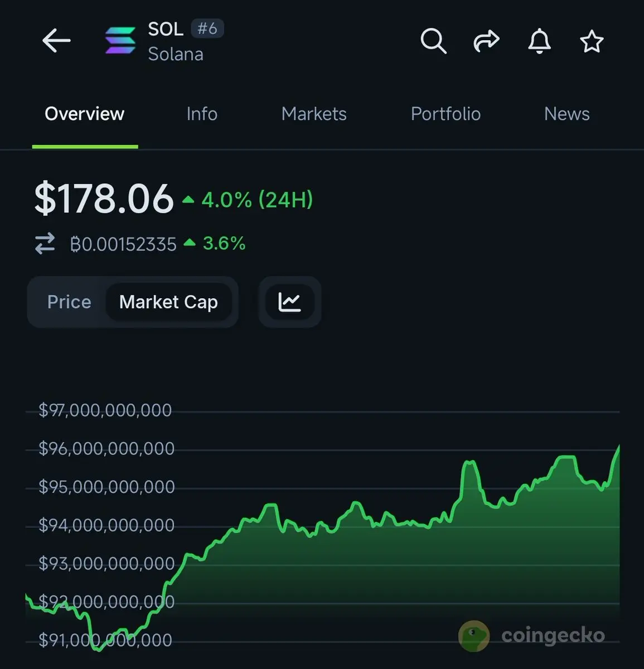Tap the $178.06 price value
Image resolution: width=644 pixels, height=669 pixels.
[x=104, y=198]
